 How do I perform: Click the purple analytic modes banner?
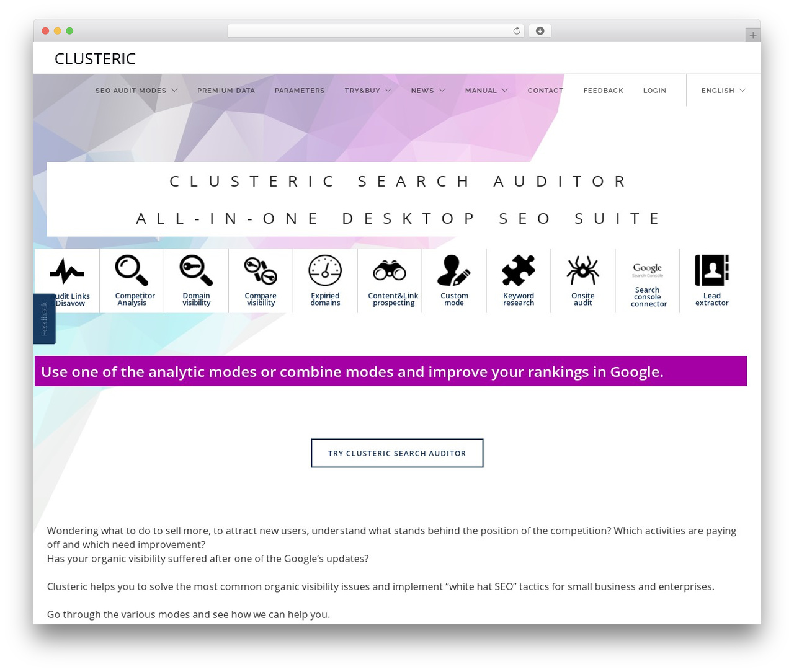(x=391, y=371)
